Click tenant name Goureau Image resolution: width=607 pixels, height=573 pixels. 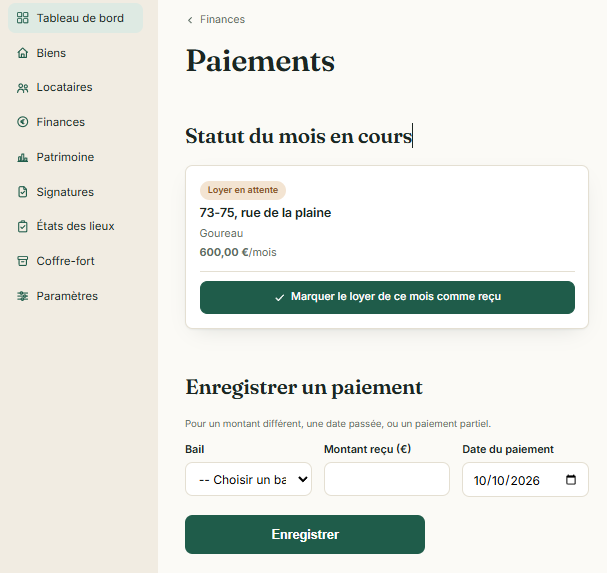click(x=221, y=233)
